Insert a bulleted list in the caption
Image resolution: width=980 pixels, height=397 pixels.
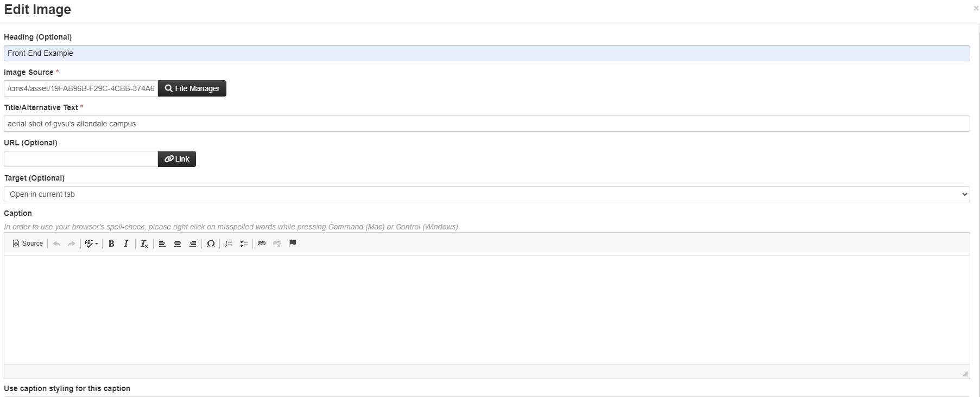244,244
